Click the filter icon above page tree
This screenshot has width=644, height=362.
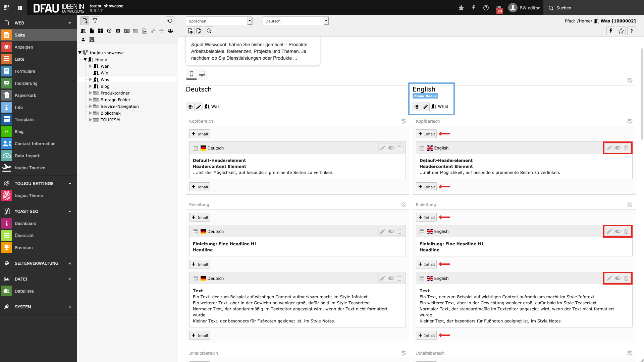pos(95,21)
